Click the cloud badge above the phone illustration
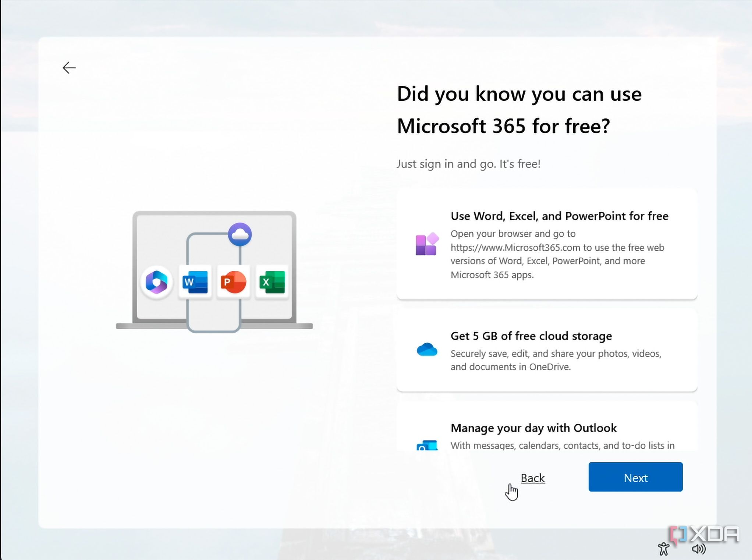The height and width of the screenshot is (560, 752). [240, 234]
